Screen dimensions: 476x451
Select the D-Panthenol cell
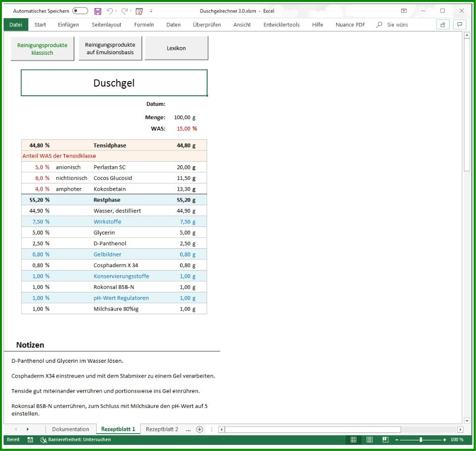point(110,244)
